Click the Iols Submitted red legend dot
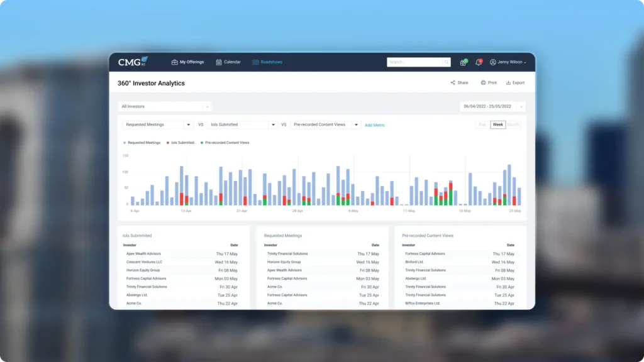644x362 pixels. click(169, 143)
